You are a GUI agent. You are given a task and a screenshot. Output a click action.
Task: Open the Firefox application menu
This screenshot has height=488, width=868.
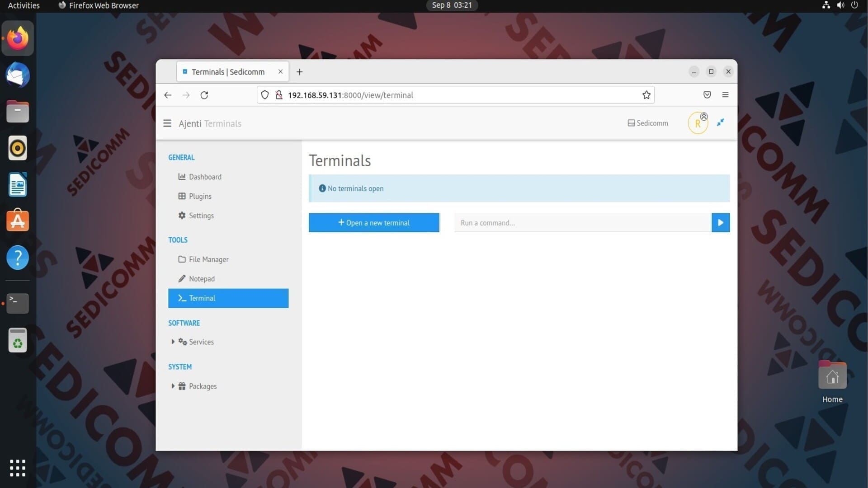[x=725, y=95]
